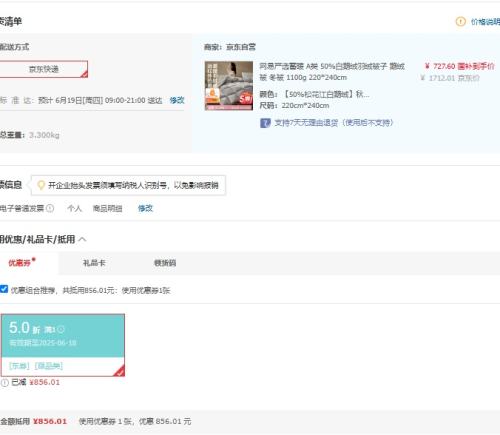Open the 支持7天无理由退货 text
Viewport: 500px width, 435px height.
(x=334, y=123)
